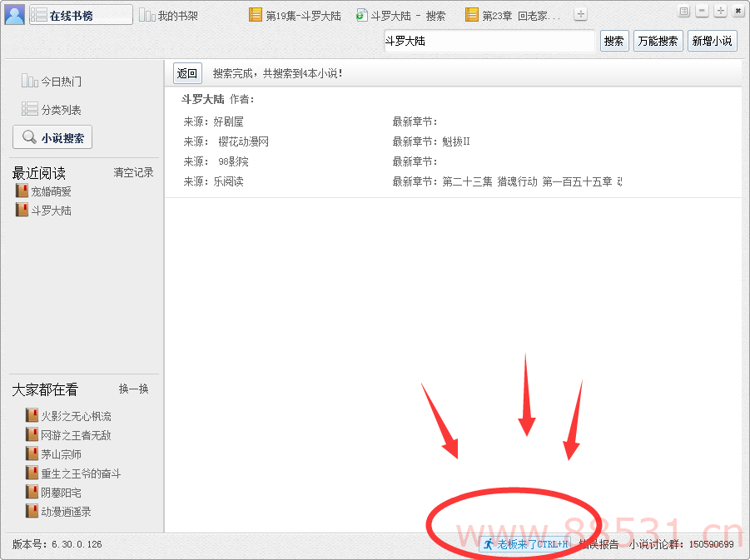
Task: Click book icon beside 火影之无心枫流
Action: pyautogui.click(x=32, y=415)
